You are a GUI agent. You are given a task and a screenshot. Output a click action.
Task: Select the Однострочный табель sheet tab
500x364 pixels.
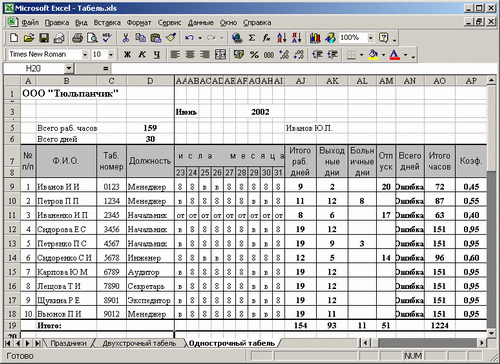pyautogui.click(x=232, y=343)
